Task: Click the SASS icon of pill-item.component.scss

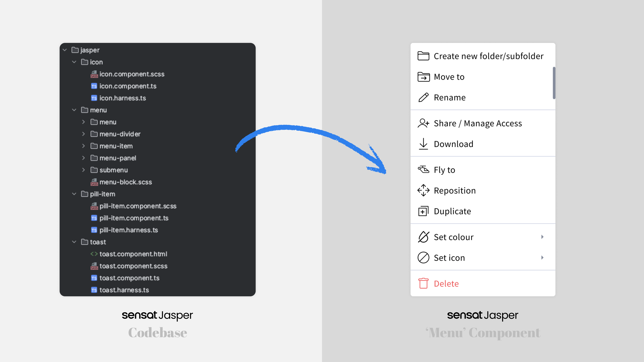Action: (94, 206)
